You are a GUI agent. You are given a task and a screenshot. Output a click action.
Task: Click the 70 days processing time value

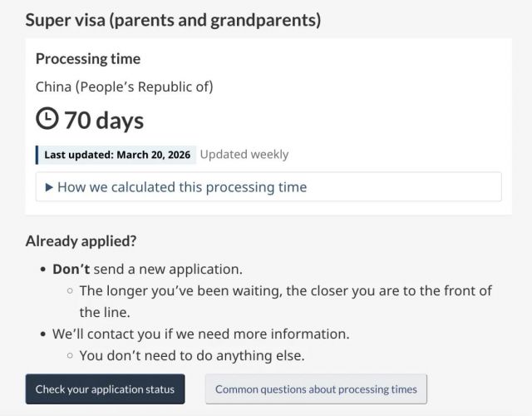[104, 121]
